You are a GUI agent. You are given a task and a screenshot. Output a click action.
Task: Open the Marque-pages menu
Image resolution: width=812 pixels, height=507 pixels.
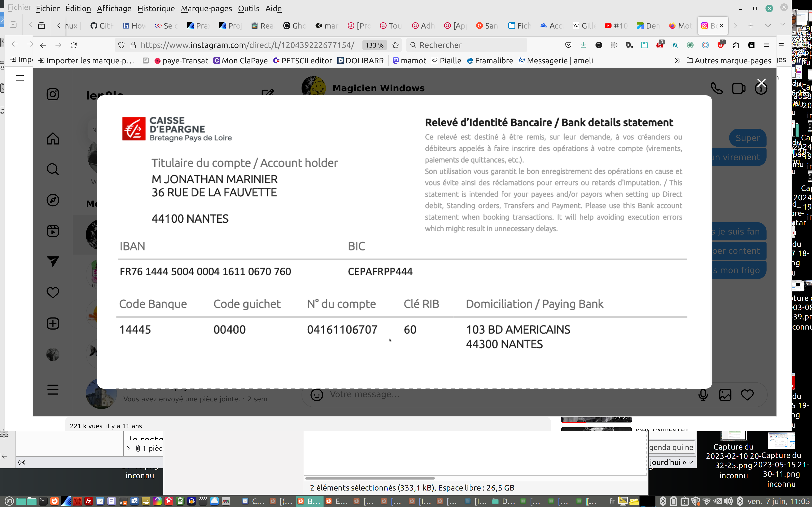pyautogui.click(x=206, y=8)
